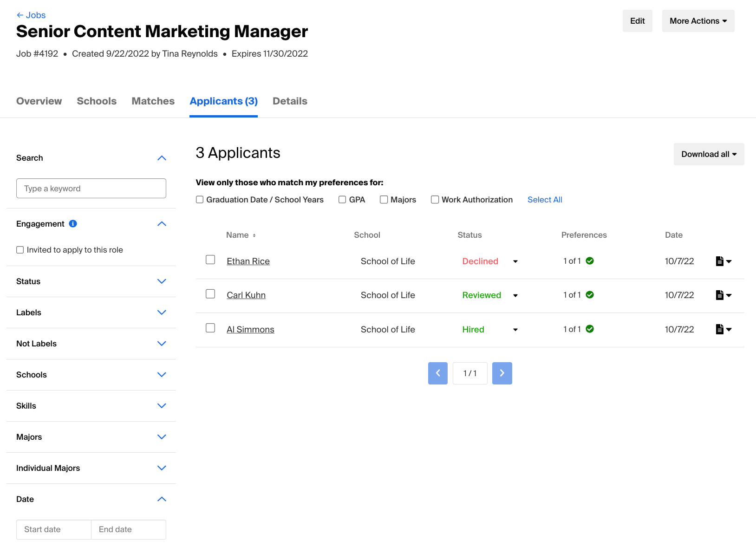The image size is (756, 547).
Task: Open Carl Kuhn's document download icon
Action: pos(723,295)
